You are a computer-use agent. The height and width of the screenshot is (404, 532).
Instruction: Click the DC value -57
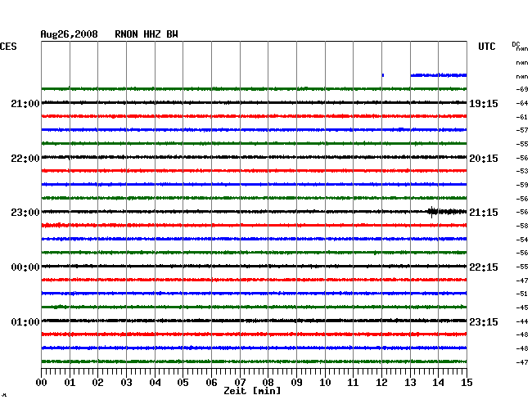522,130
